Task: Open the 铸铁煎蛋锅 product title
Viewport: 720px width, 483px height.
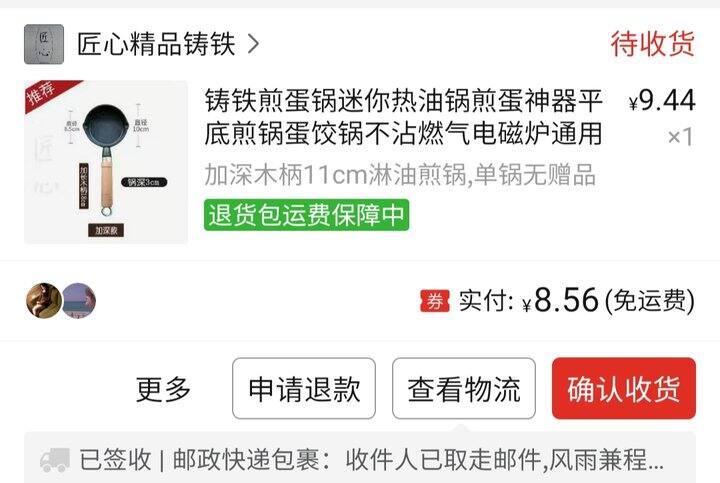Action: [403, 117]
